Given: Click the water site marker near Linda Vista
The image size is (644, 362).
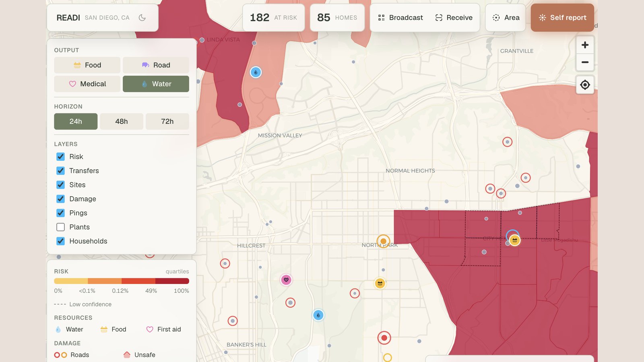Looking at the screenshot, I should coord(256,72).
